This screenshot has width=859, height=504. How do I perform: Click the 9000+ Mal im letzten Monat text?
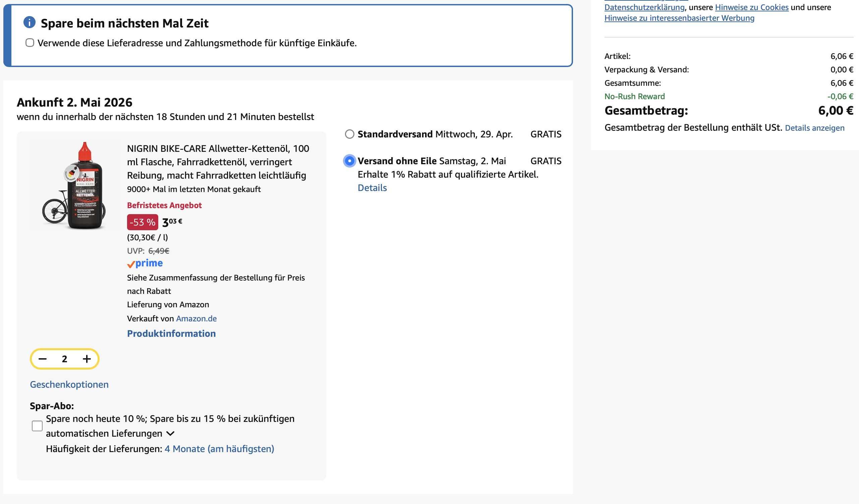click(194, 189)
